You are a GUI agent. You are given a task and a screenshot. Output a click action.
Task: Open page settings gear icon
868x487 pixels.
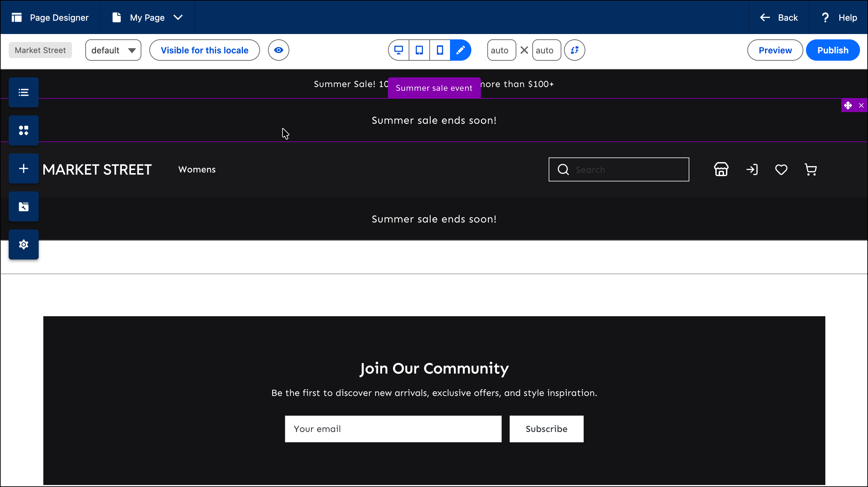(24, 245)
